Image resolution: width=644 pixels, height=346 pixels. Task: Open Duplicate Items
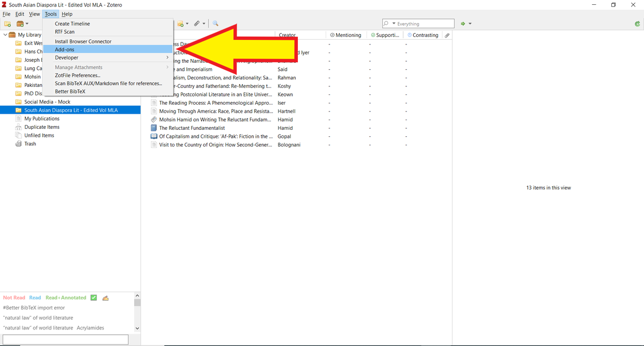tap(42, 127)
